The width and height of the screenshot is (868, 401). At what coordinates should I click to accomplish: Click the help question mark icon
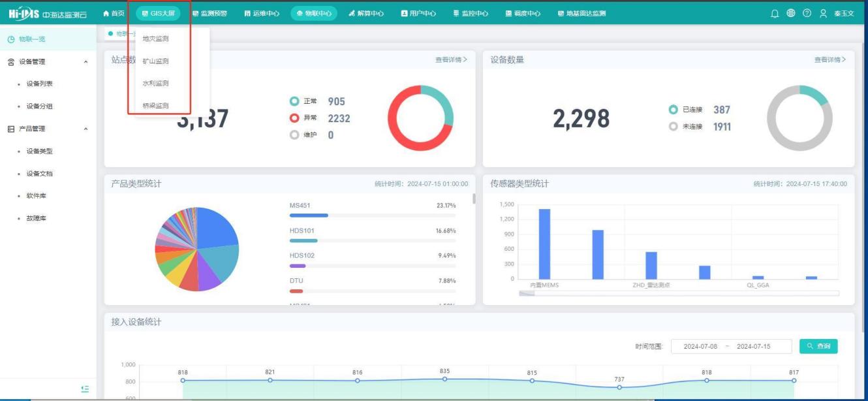(x=807, y=13)
